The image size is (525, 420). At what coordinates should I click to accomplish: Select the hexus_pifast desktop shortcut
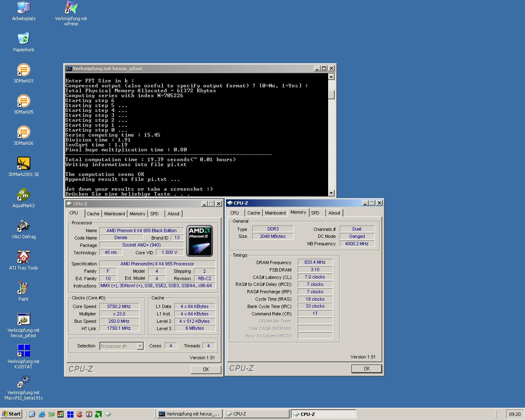click(x=24, y=325)
